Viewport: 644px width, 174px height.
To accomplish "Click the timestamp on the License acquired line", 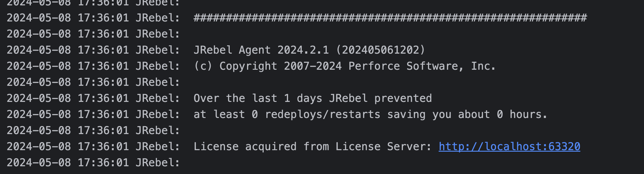I will (68, 147).
